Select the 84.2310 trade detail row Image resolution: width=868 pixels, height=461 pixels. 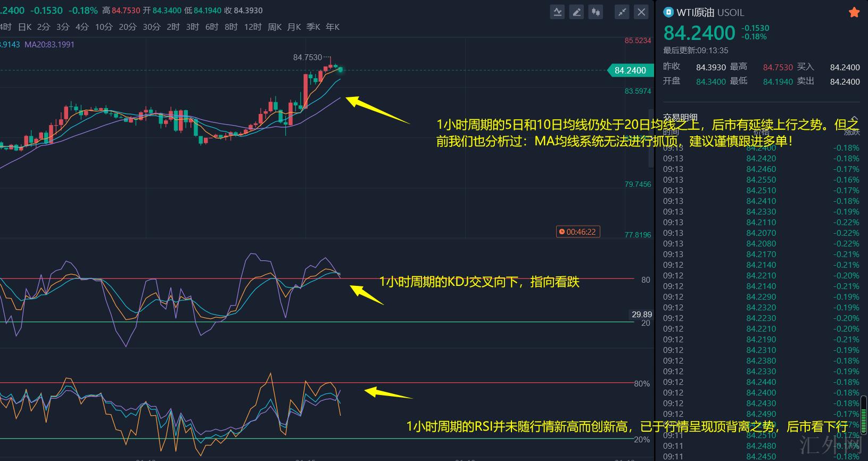click(761, 350)
